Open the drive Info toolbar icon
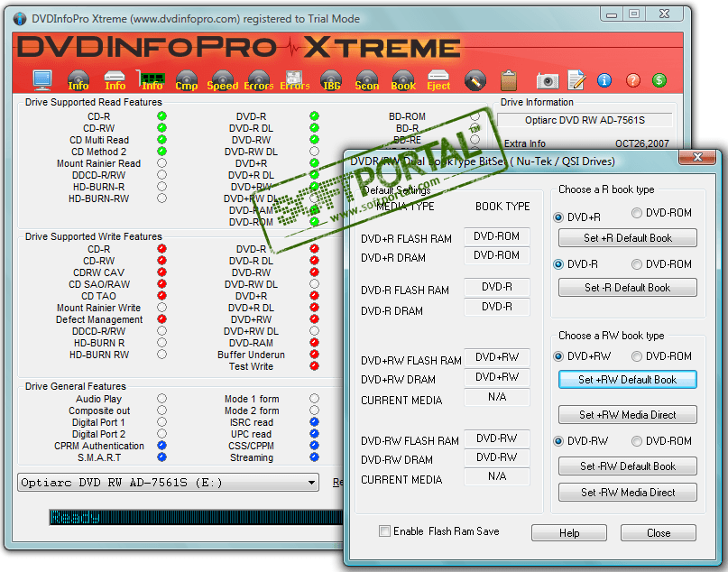The height and width of the screenshot is (572, 728). click(x=115, y=80)
